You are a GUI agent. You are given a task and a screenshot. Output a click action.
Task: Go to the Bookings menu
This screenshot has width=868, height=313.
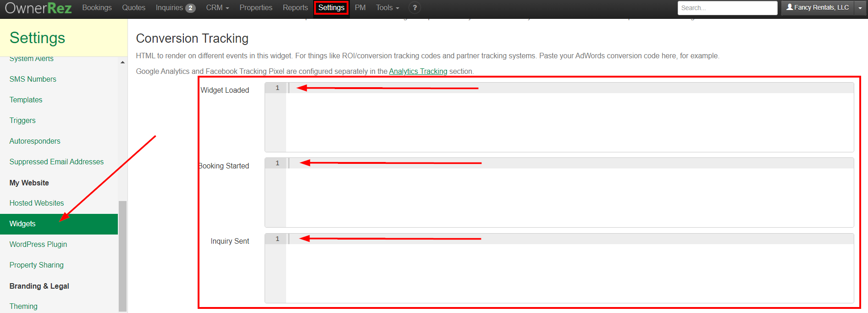click(97, 8)
